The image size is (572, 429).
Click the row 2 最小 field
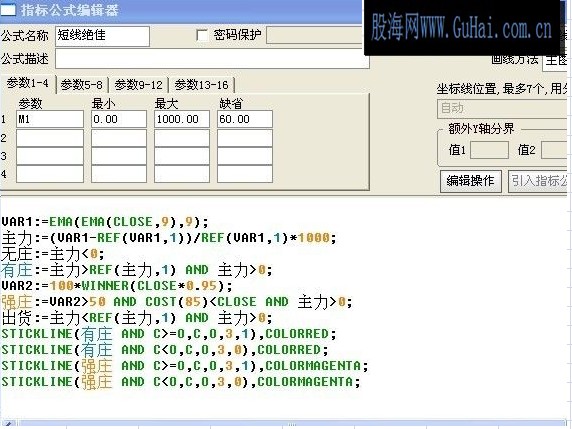coord(119,138)
